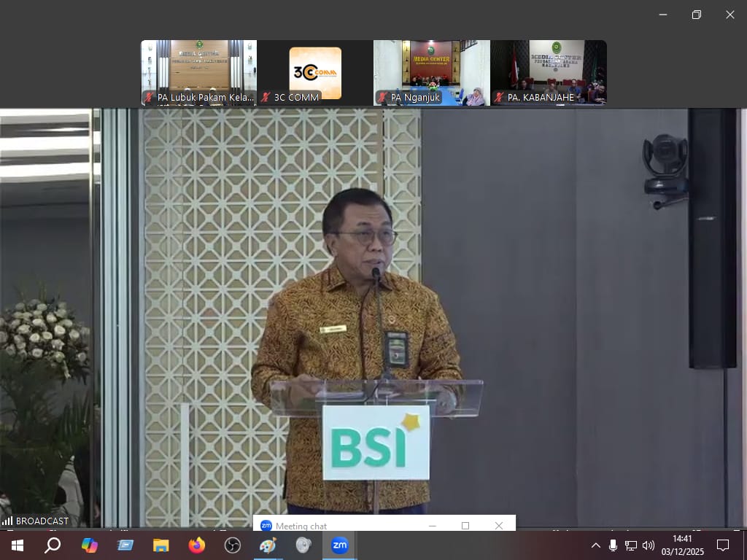Screen dimensions: 747x560
Task: Click the microphone icon in system tray
Action: [x=613, y=545]
